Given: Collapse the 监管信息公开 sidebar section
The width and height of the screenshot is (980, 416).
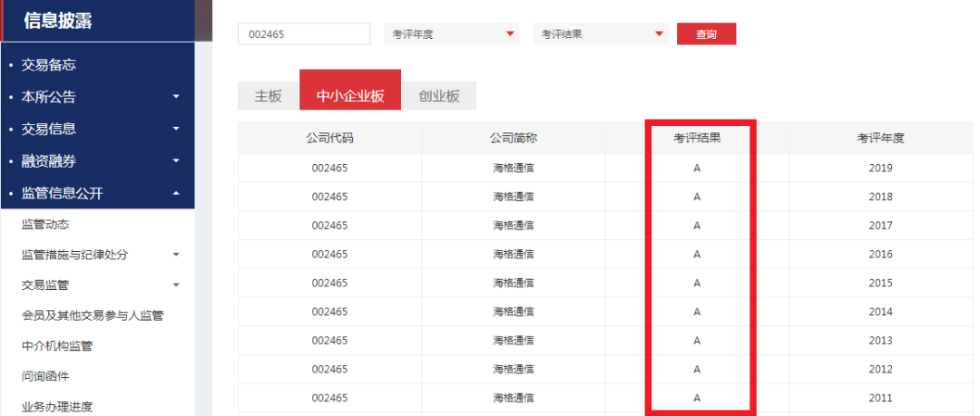Looking at the screenshot, I should 176,193.
